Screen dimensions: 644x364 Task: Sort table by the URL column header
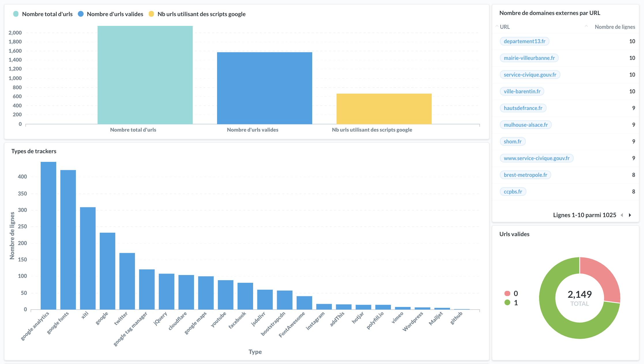(x=505, y=27)
